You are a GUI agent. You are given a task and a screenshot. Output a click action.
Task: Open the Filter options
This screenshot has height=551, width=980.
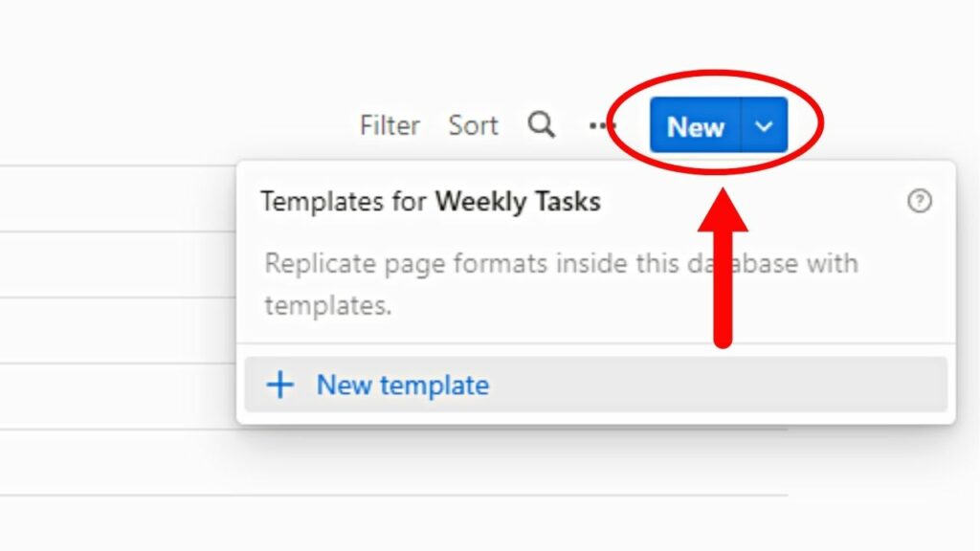pyautogui.click(x=389, y=125)
